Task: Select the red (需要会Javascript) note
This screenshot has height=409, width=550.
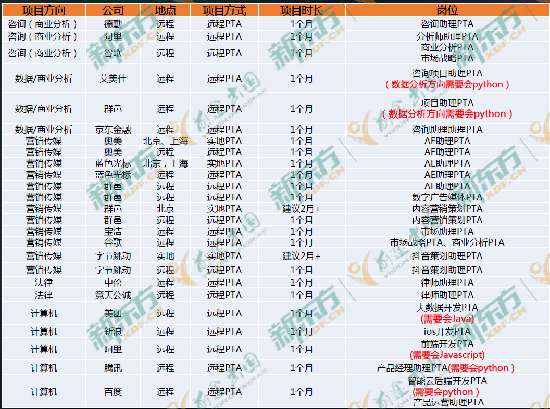Action: click(x=447, y=355)
